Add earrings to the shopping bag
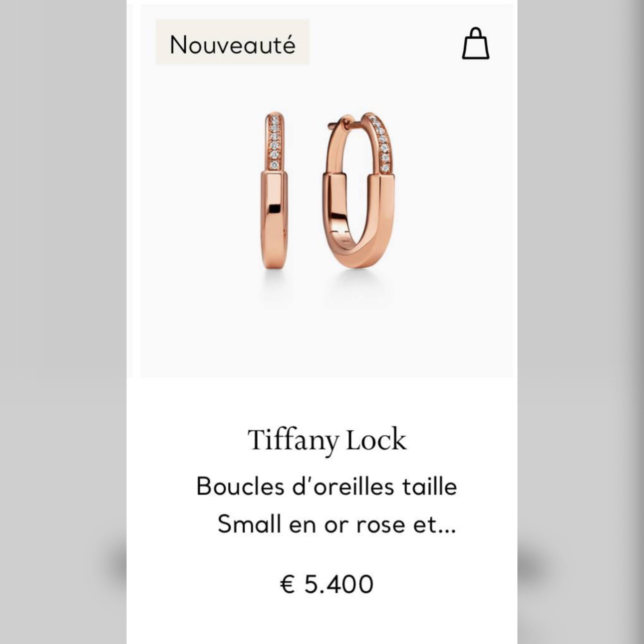This screenshot has height=644, width=644. [x=476, y=43]
